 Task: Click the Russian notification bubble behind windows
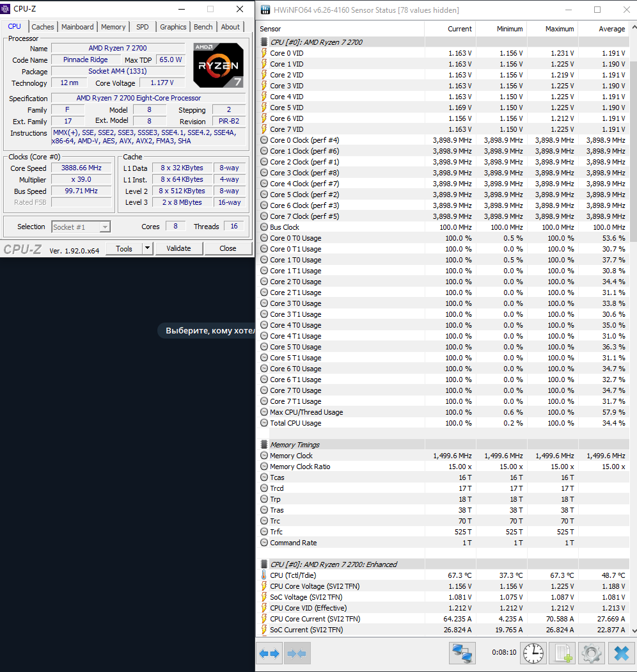[x=207, y=330]
